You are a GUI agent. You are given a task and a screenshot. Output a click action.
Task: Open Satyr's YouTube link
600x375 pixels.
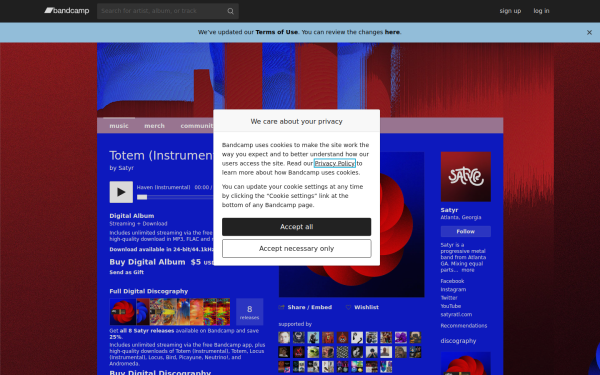[x=451, y=306]
